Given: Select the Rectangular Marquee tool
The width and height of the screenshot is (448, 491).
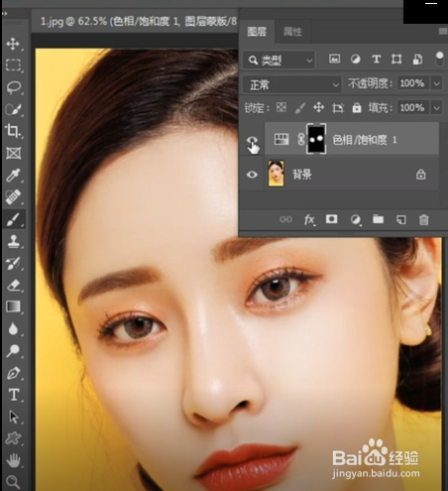Looking at the screenshot, I should point(13,65).
